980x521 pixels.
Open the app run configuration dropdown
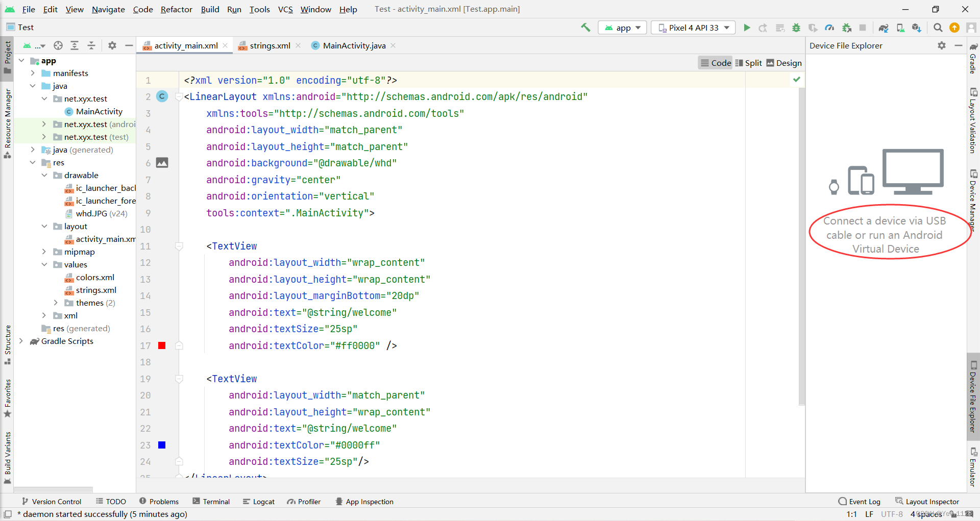tap(622, 28)
